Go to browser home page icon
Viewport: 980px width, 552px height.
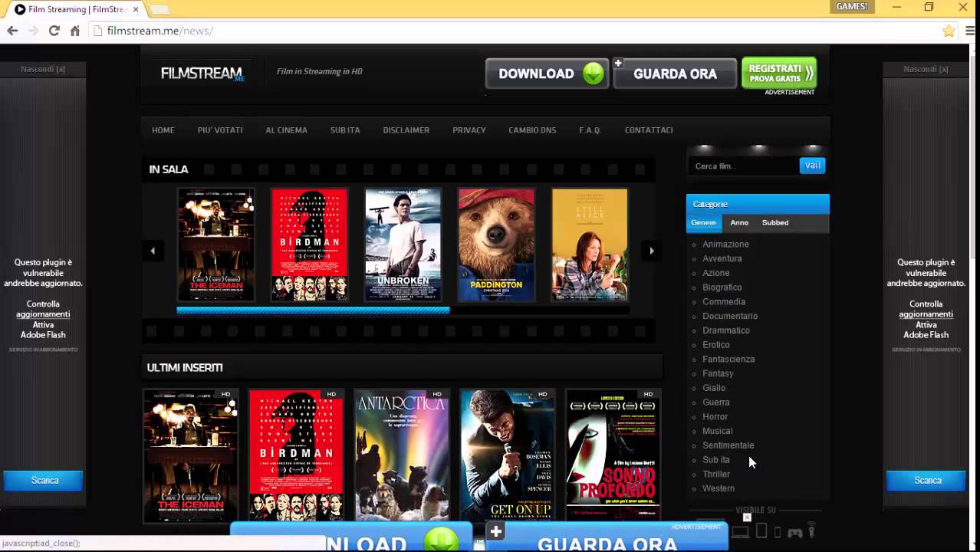(74, 31)
